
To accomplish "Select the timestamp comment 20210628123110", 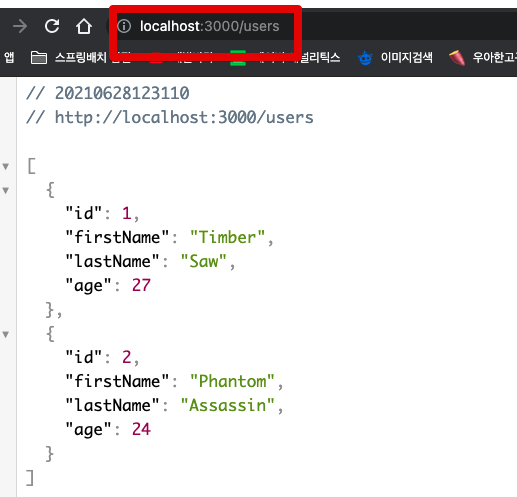I will [x=122, y=93].
